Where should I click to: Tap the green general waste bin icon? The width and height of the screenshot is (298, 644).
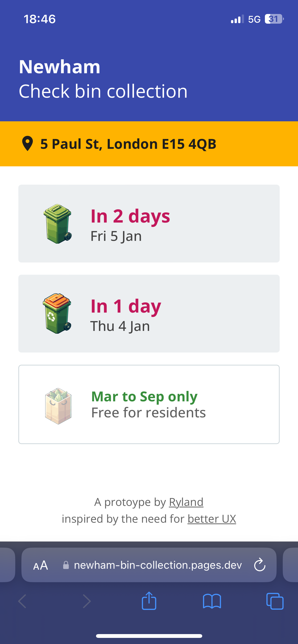coord(58,224)
